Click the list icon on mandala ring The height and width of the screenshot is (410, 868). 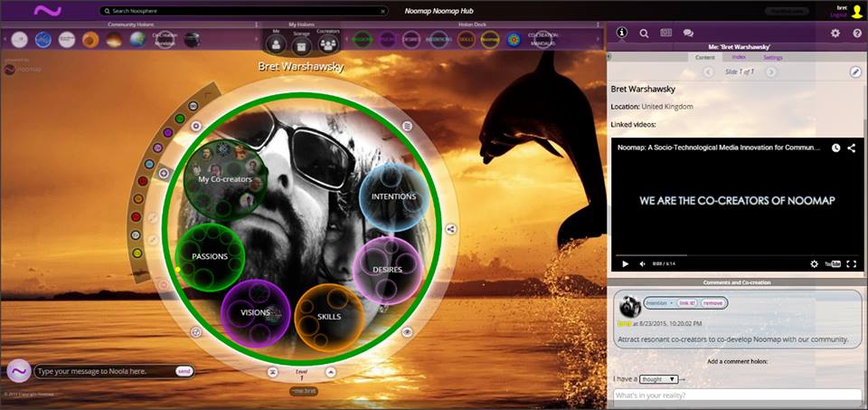[408, 126]
